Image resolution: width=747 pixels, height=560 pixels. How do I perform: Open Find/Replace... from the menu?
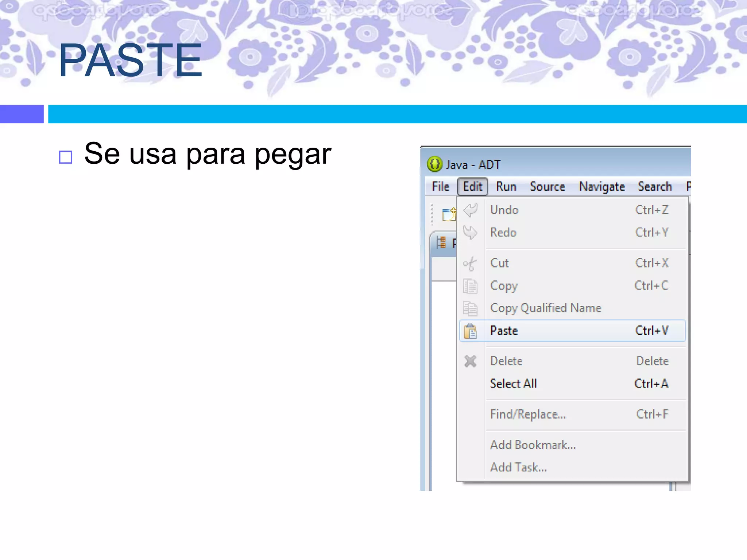point(573,415)
